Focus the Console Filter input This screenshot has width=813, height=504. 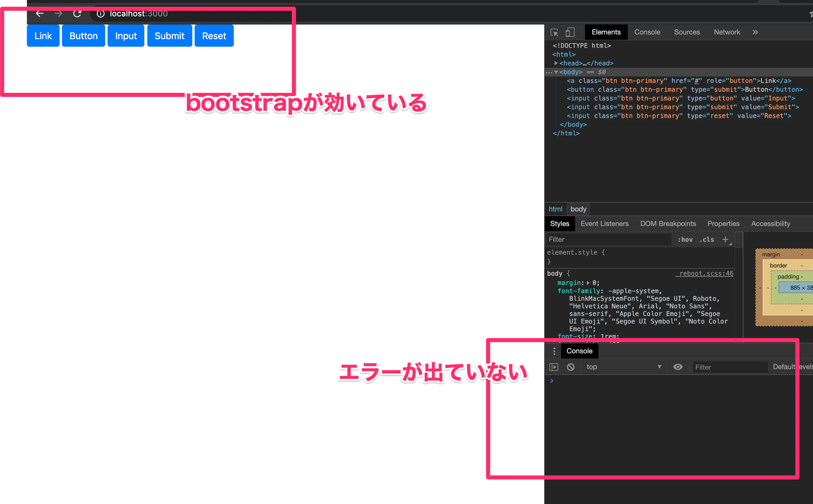[730, 367]
